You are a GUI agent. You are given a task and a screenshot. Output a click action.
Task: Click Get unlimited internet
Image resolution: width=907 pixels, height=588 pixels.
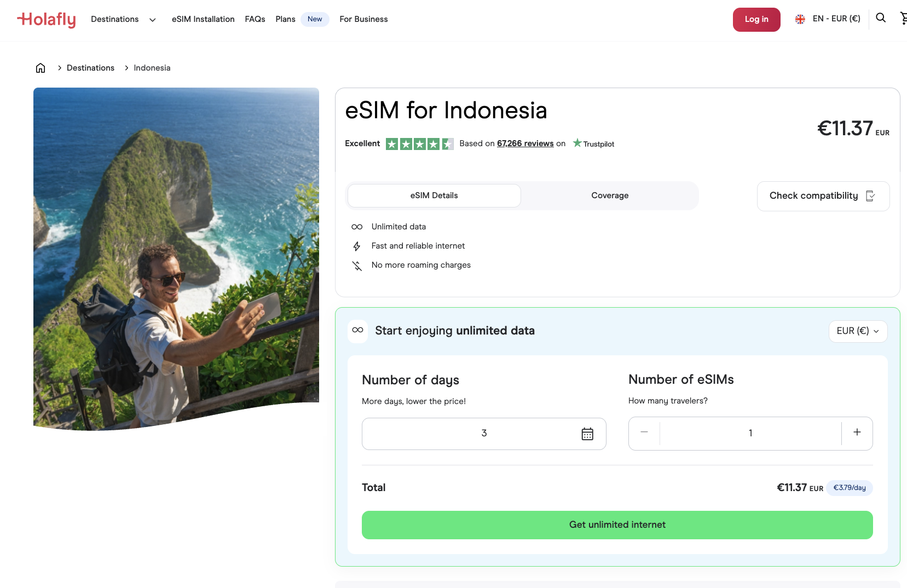click(x=617, y=524)
